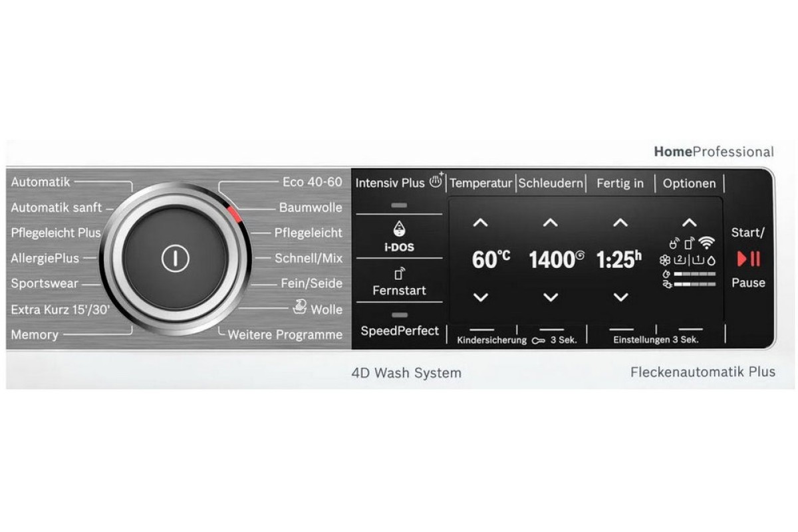Tap the energy consumption plug icon
The height and width of the screenshot is (532, 798).
tap(667, 284)
